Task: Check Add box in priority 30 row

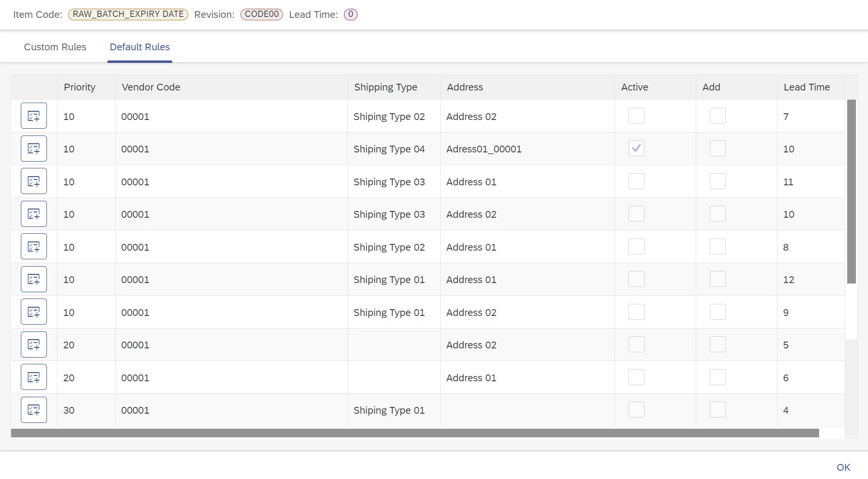Action: 718,410
